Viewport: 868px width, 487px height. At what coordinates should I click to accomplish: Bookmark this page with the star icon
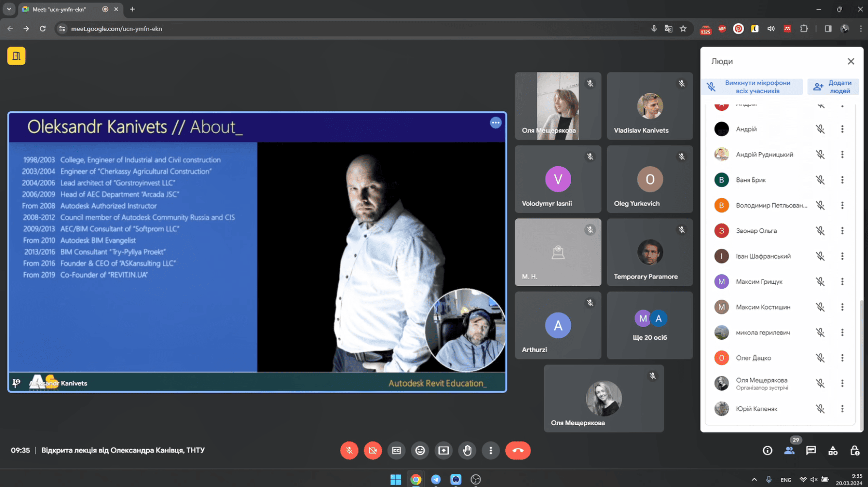[683, 29]
